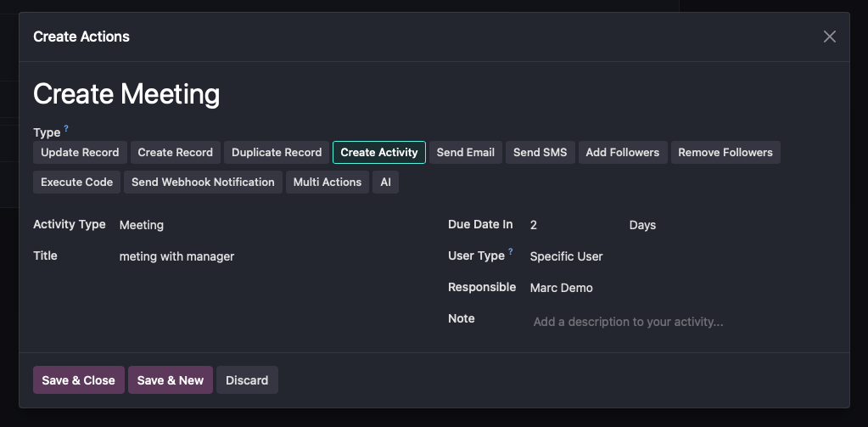Select Execute Code action type
Screen dimensions: 868x427
(76, 183)
